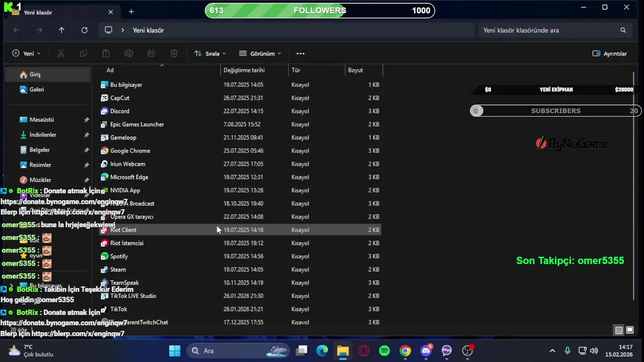Open weather widget showing 7°C
Screen dimensions: 644x362
[x=31, y=350]
